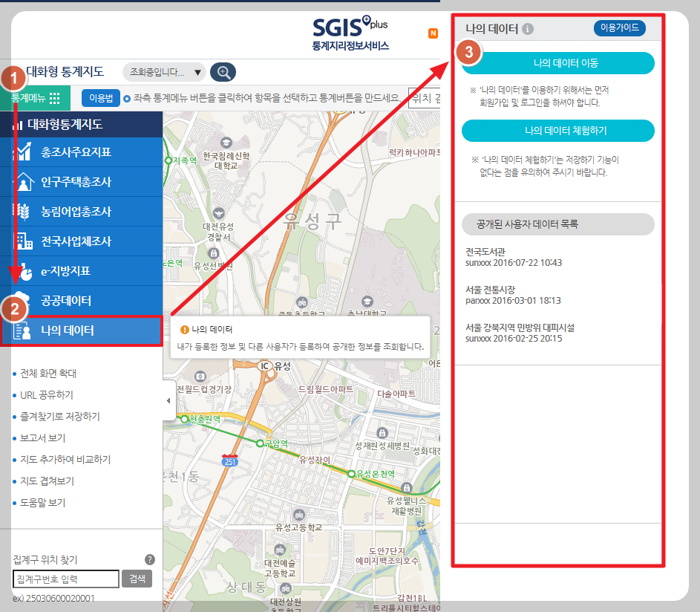Click the 전국사업체조사 building icon
Image resolution: width=700 pixels, height=612 pixels.
(24, 241)
